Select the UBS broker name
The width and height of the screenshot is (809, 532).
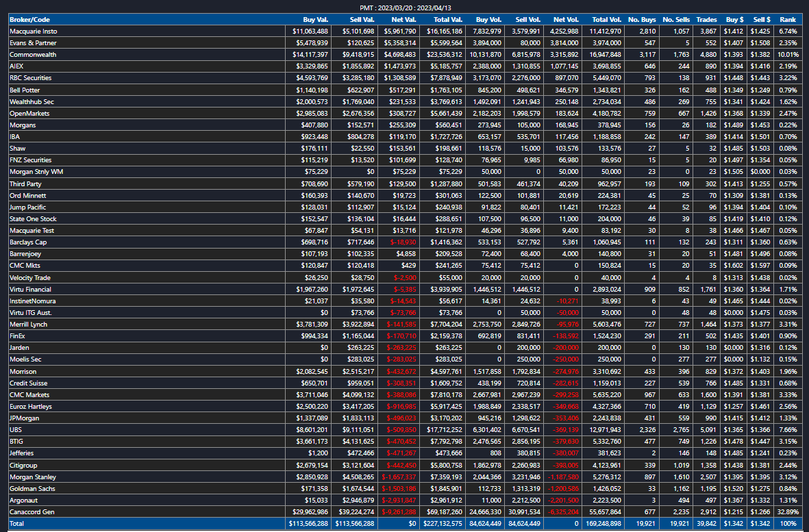(x=16, y=430)
